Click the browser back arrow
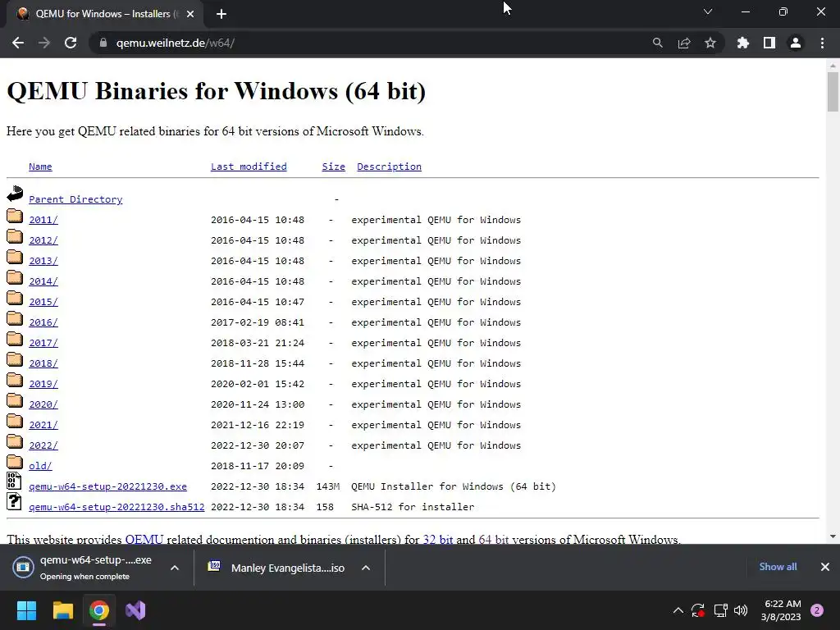The width and height of the screenshot is (840, 630). pyautogui.click(x=18, y=43)
